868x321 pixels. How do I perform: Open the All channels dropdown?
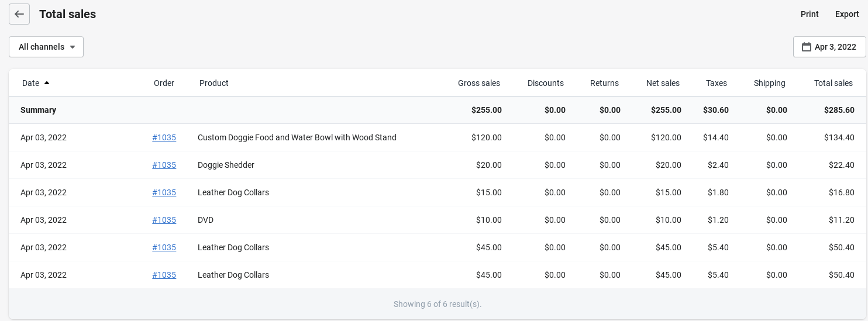click(46, 47)
